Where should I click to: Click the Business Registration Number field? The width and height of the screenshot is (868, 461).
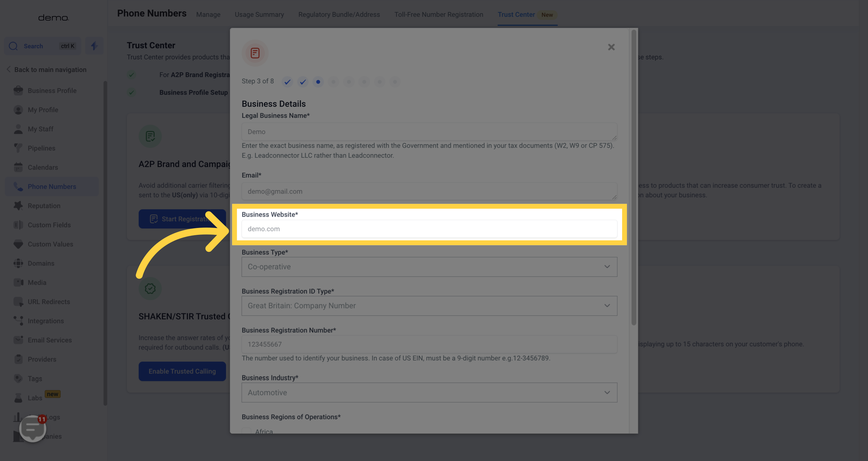[429, 344]
